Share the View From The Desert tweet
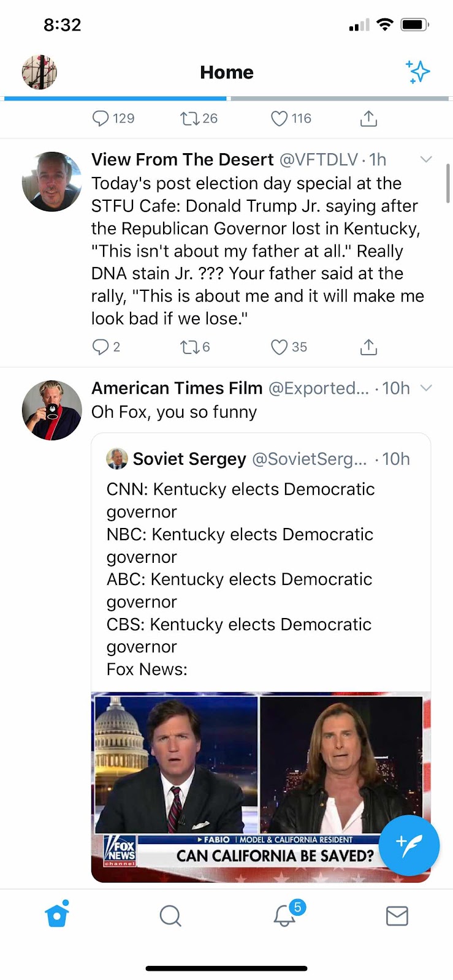 (x=368, y=347)
